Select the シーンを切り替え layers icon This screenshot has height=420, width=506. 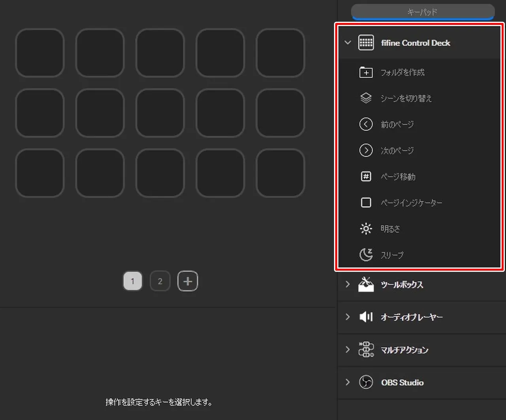tap(366, 98)
